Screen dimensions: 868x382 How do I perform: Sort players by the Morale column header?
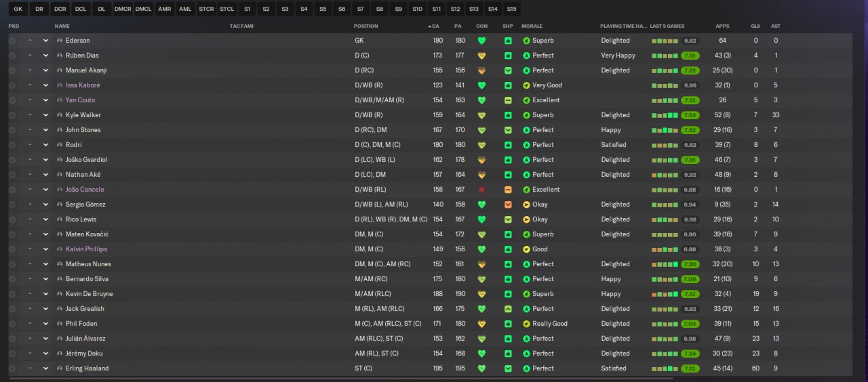(x=532, y=26)
